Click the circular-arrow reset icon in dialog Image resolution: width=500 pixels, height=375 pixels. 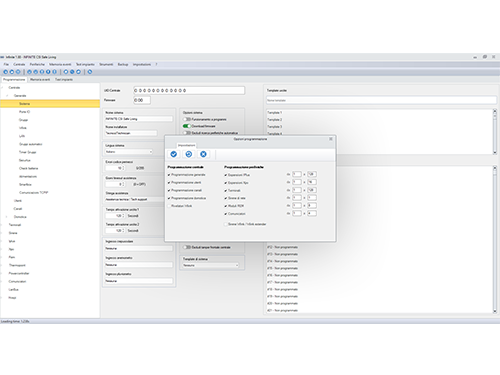[x=189, y=154]
